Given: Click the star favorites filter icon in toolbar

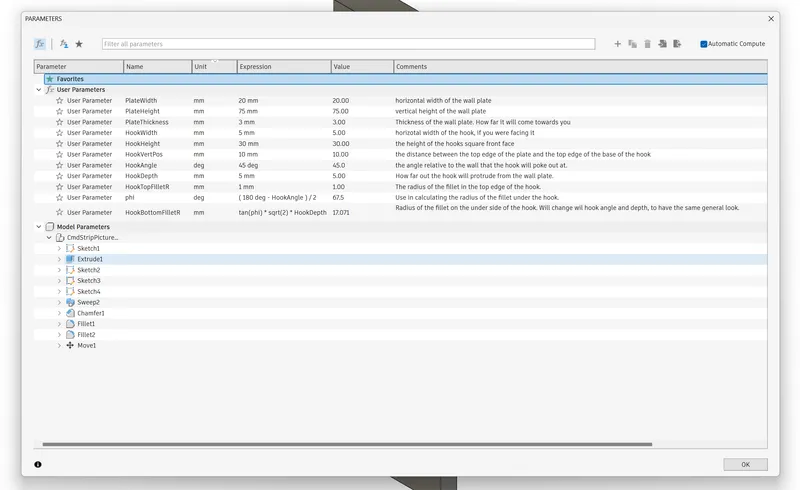Looking at the screenshot, I should (79, 44).
